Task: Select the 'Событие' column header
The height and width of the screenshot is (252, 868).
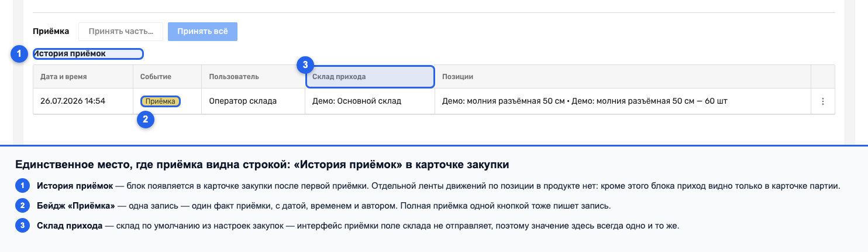Action: tap(167, 77)
